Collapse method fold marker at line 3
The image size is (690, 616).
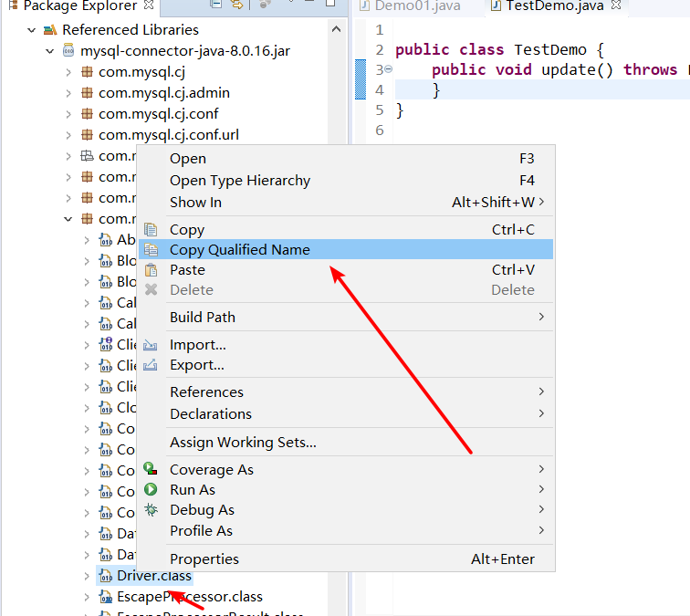pos(389,69)
